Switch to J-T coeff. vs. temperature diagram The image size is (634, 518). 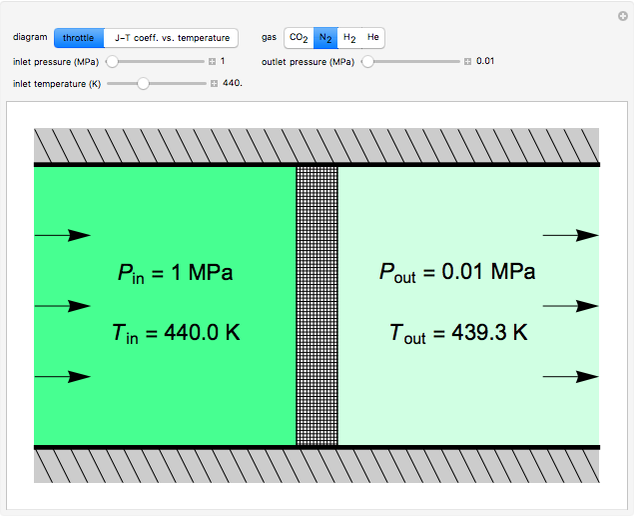(171, 38)
